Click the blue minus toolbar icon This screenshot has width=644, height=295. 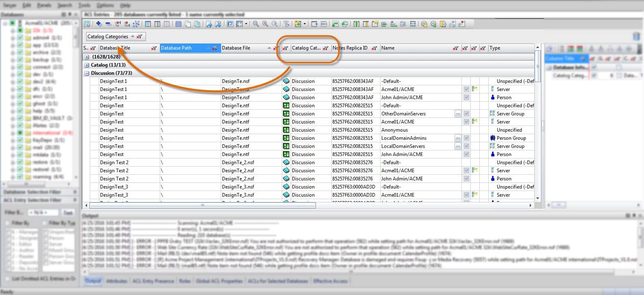click(x=109, y=24)
